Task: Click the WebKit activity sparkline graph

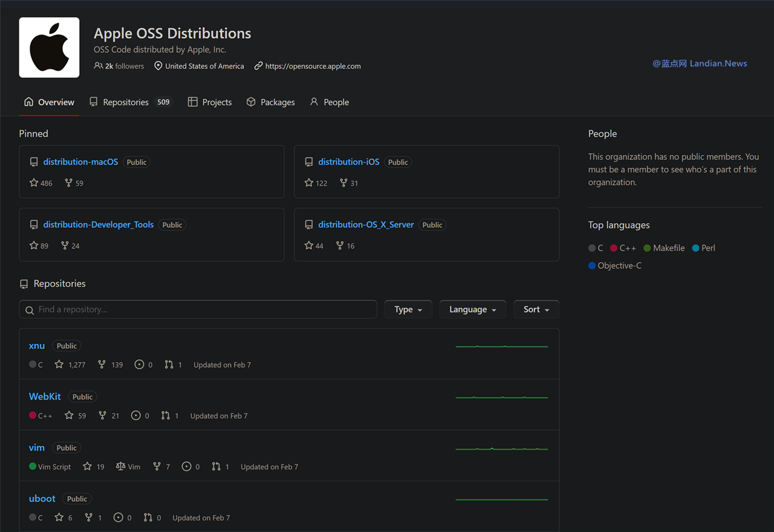Action: [502, 397]
